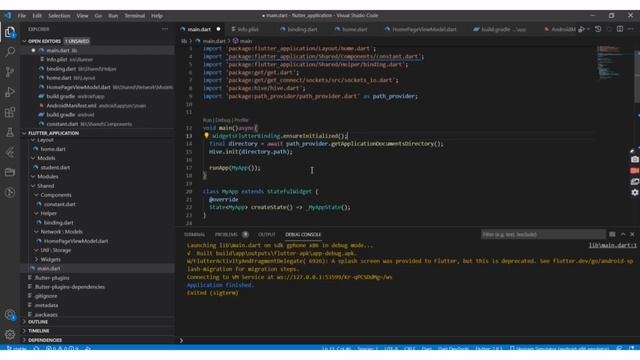Clear the debug console with the list icon
This screenshot has width=640, height=360.
pyautogui.click(x=612, y=234)
